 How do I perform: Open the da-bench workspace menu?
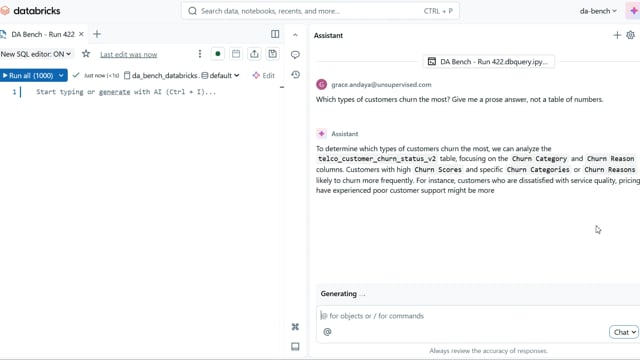(598, 11)
